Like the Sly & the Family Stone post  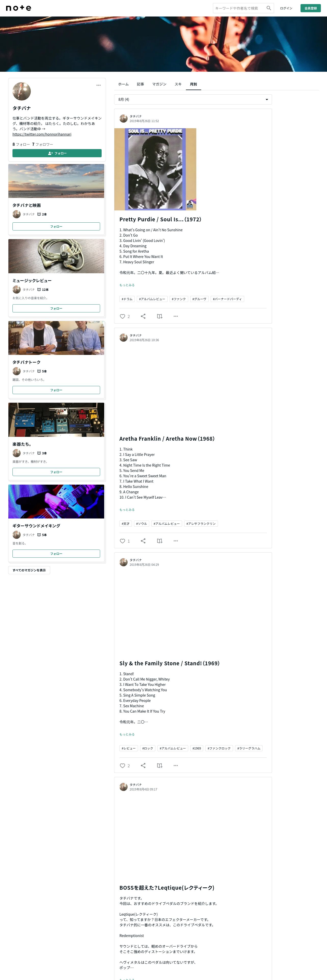point(122,766)
